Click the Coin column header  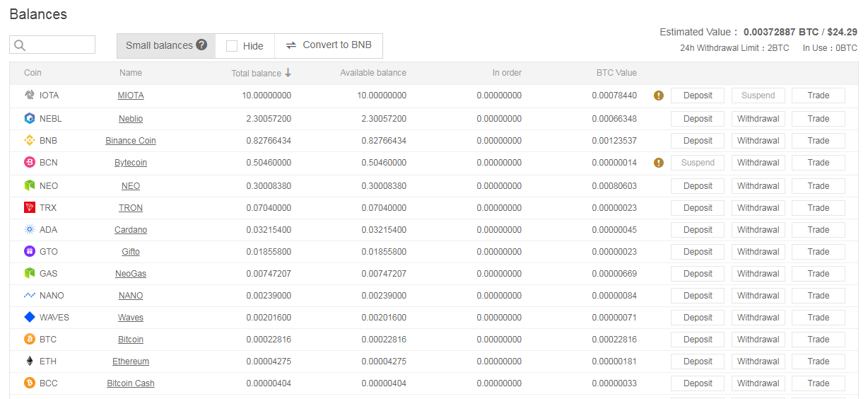click(x=33, y=73)
